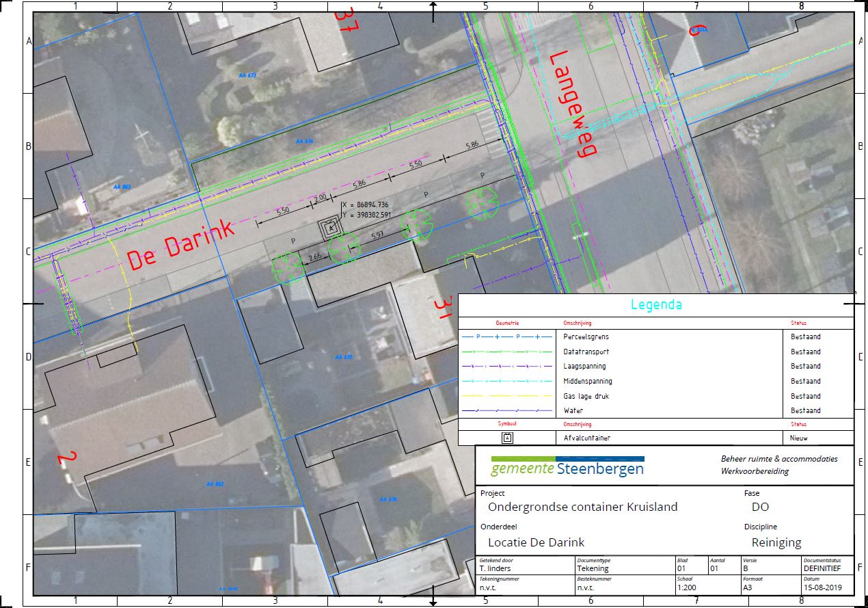The image size is (868, 608).
Task: Click the Perceelsgrens line sample in legend
Action: point(506,336)
